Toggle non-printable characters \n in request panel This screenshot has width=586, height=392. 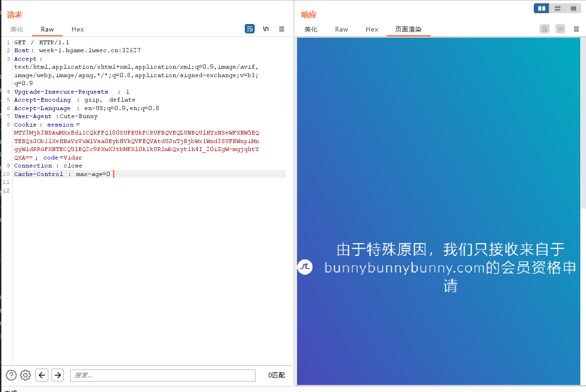pos(266,29)
